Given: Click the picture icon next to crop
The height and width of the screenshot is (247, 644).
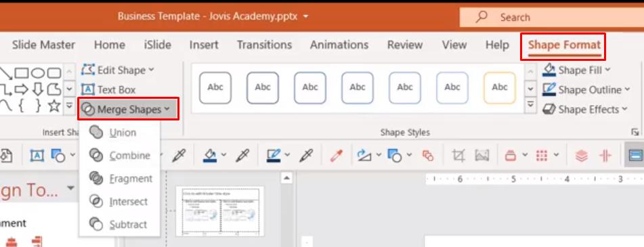Looking at the screenshot, I should [x=481, y=156].
